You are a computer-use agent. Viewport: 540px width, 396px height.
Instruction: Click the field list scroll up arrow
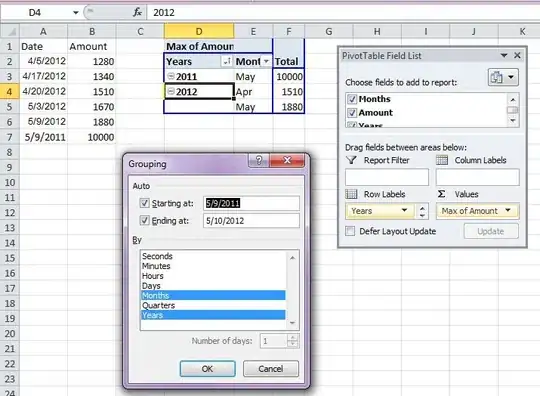click(x=513, y=100)
